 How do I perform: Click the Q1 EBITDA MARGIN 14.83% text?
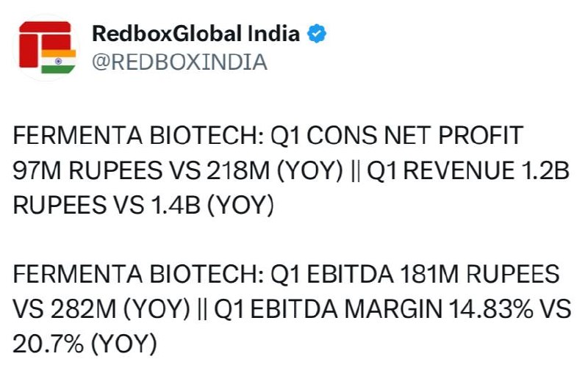[373, 309]
